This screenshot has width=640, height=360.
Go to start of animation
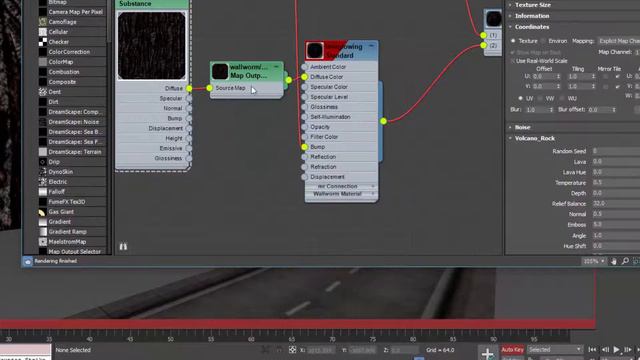click(x=592, y=350)
